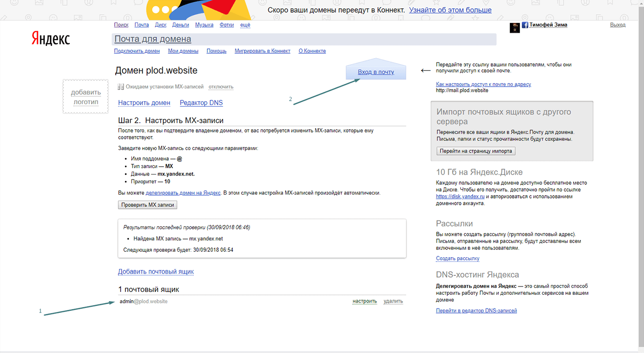Open the user avatar thumbnail
644x353 pixels.
click(515, 28)
